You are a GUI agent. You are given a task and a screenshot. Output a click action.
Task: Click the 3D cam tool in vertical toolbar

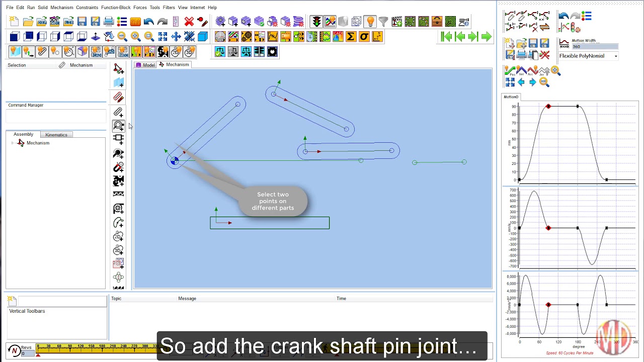click(119, 250)
